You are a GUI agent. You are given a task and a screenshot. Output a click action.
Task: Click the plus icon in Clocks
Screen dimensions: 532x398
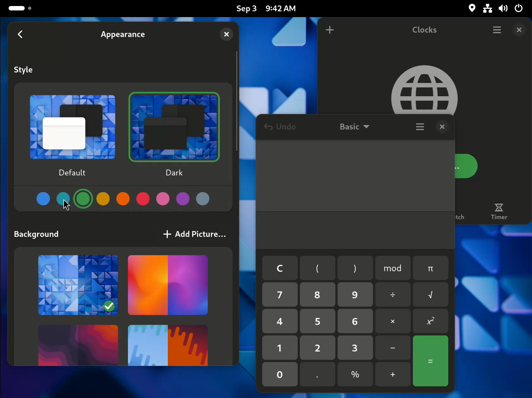click(x=330, y=30)
